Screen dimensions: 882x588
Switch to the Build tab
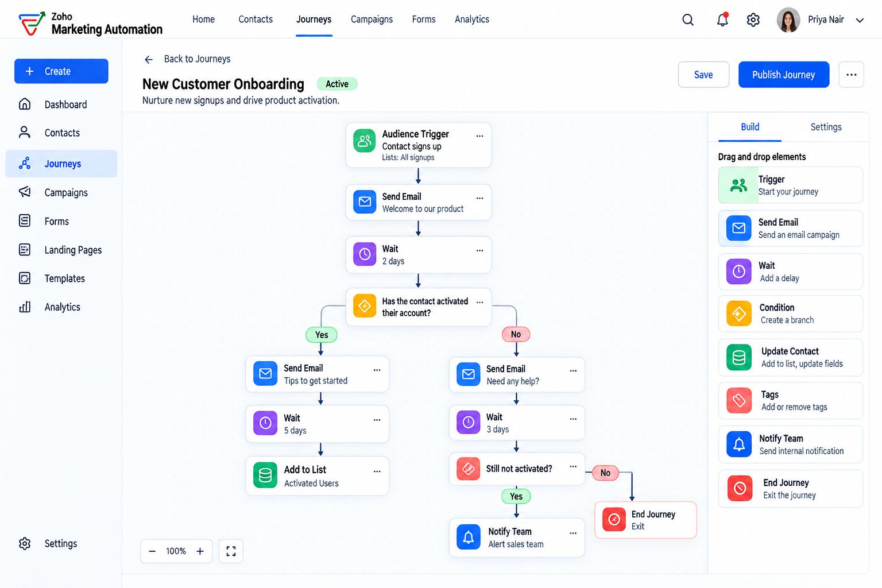click(750, 127)
